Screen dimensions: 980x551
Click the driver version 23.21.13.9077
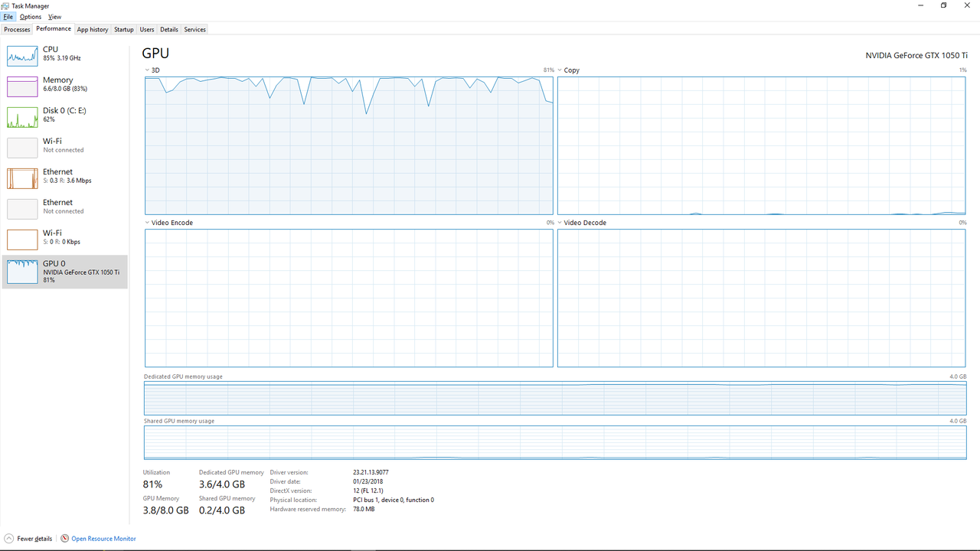click(371, 473)
